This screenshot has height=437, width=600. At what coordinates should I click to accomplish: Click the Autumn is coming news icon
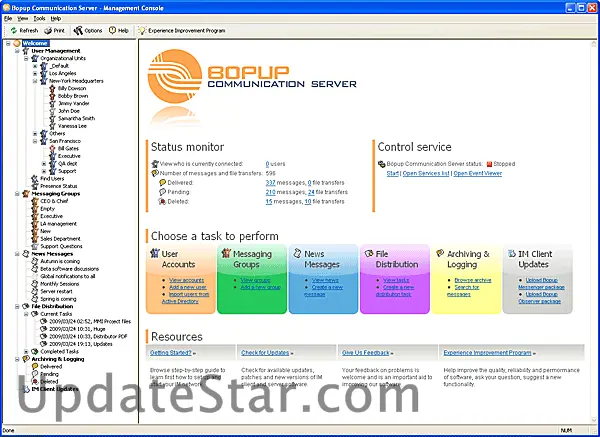35,261
